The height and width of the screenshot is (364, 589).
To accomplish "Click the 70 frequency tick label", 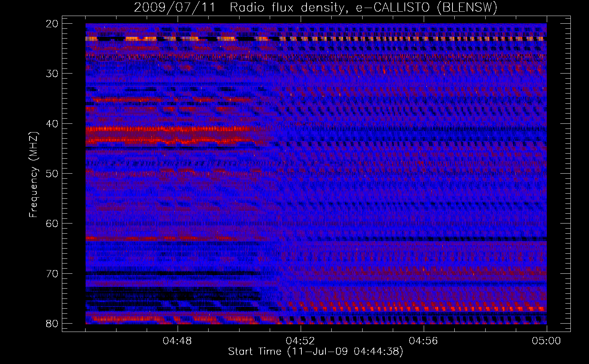I will pos(52,274).
